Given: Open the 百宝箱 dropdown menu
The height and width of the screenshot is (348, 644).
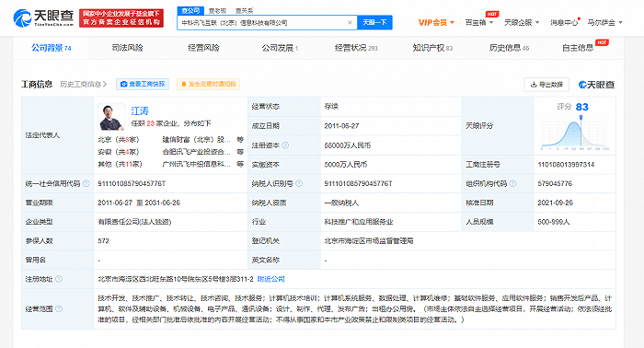Looking at the screenshot, I should [479, 23].
